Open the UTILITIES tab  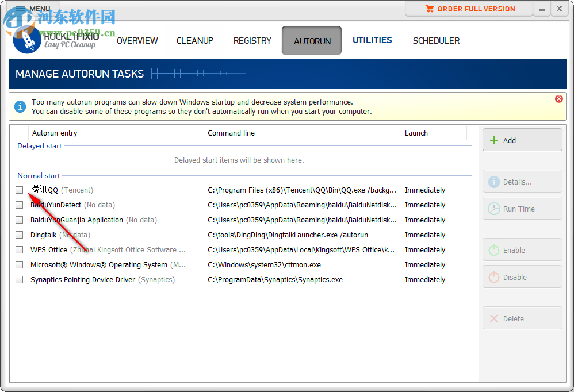(372, 40)
